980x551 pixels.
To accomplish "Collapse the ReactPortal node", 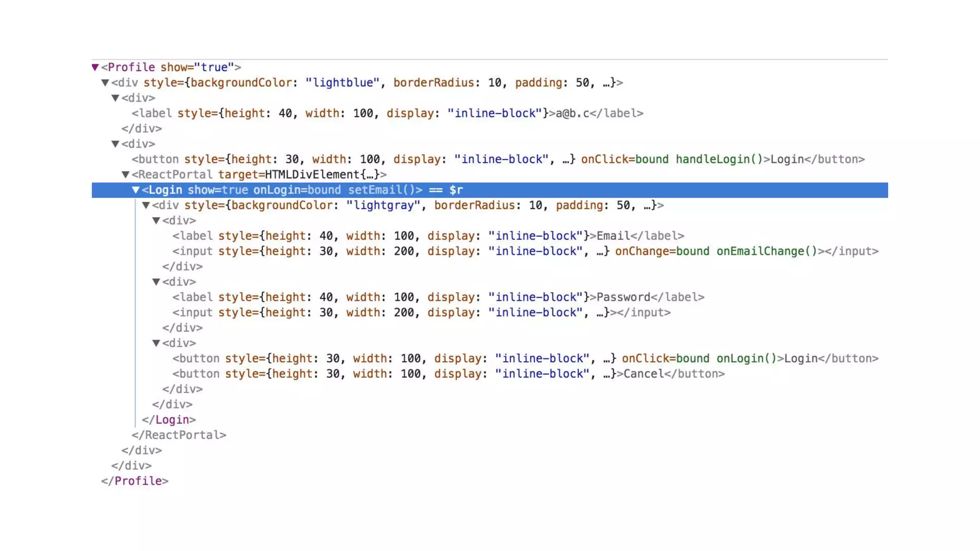I will pos(125,175).
